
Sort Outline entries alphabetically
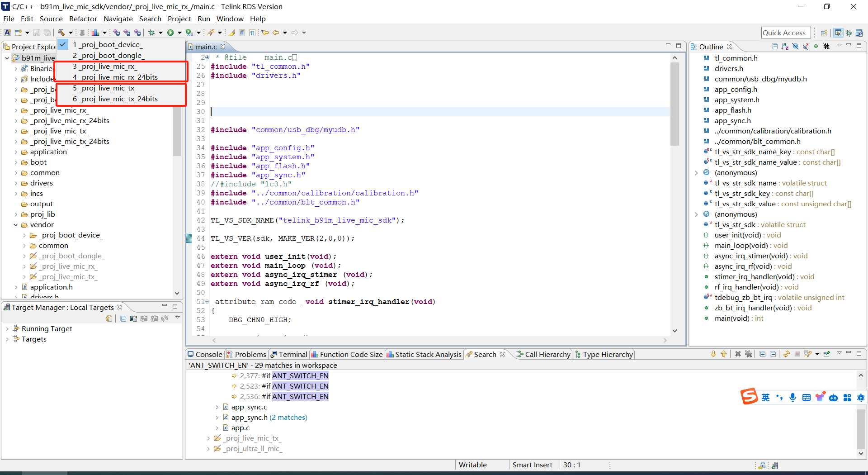[x=785, y=46]
